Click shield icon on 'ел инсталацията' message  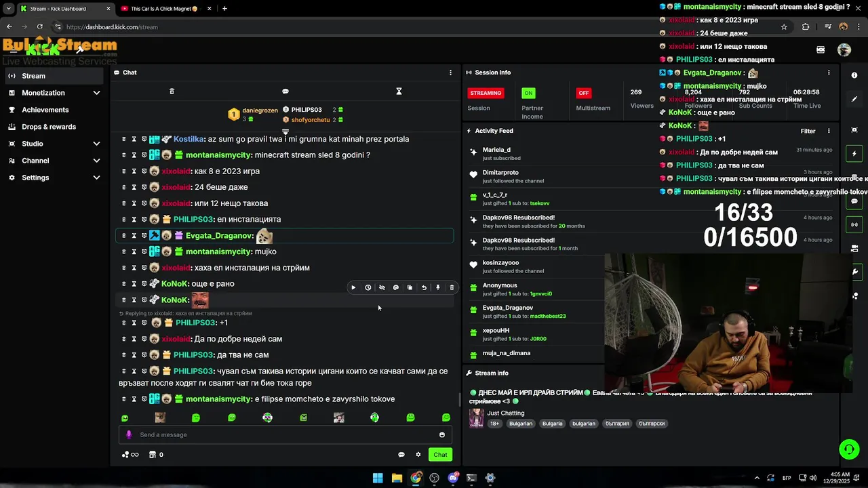[x=144, y=220]
